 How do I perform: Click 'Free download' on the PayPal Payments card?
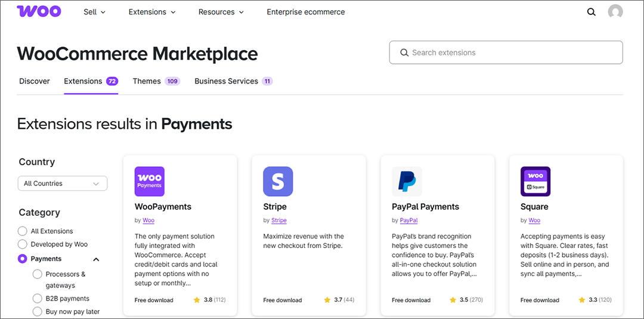click(411, 300)
